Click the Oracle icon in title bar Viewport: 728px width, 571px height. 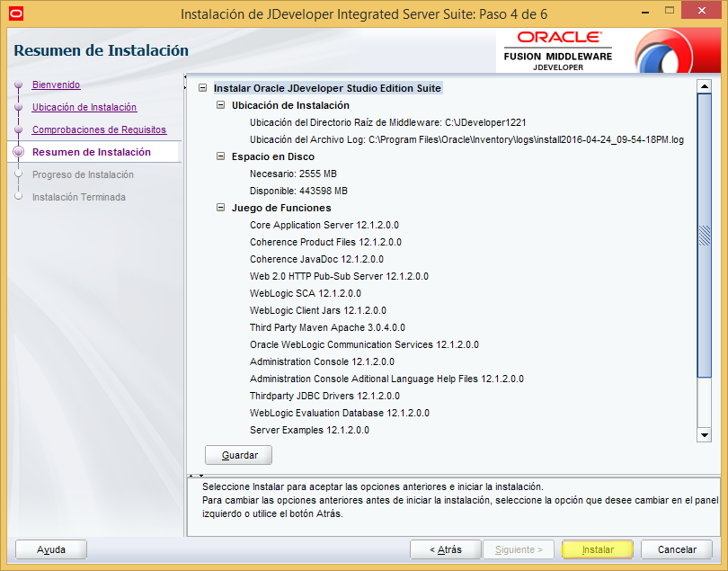pyautogui.click(x=16, y=13)
